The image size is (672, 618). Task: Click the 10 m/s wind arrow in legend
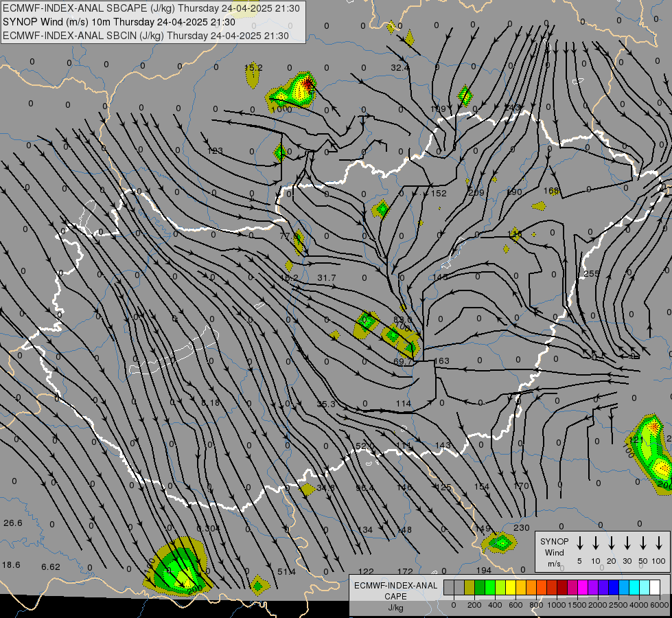click(x=596, y=543)
